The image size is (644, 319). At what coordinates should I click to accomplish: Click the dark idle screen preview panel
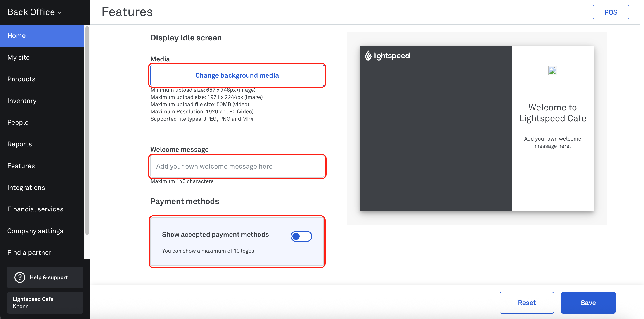click(436, 128)
